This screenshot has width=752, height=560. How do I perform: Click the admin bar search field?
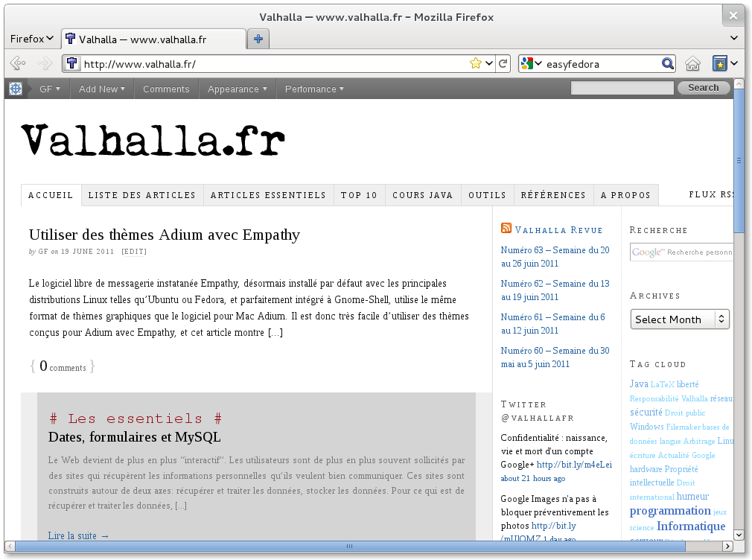coord(622,88)
